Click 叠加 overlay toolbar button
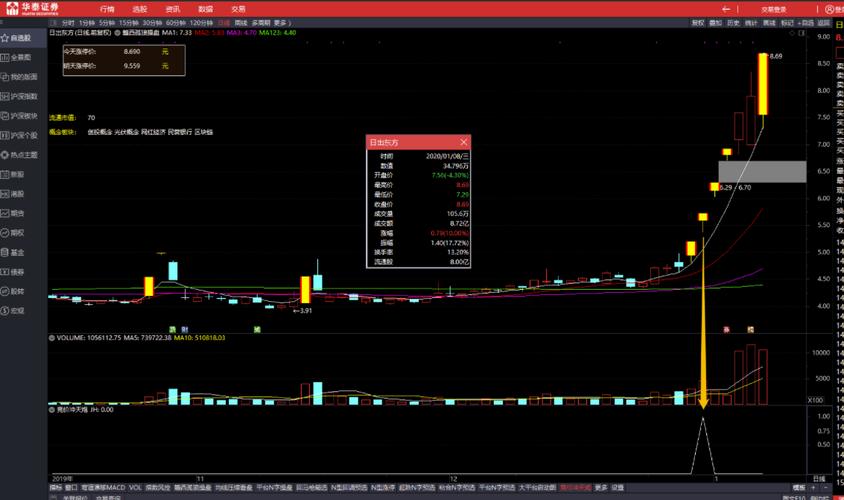 click(715, 23)
